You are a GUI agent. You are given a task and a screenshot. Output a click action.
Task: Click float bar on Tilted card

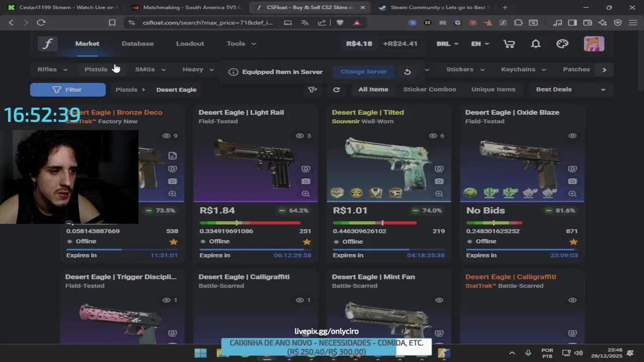pos(375,223)
